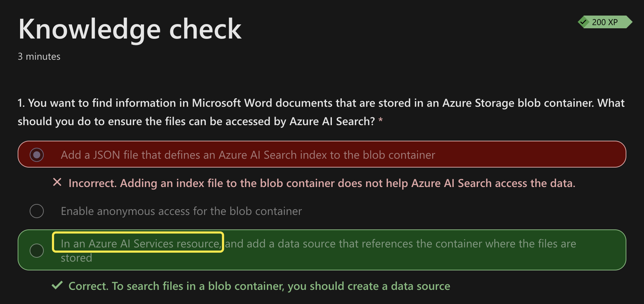This screenshot has height=304, width=644.
Task: Click the Correct feedback message text
Action: (x=259, y=286)
